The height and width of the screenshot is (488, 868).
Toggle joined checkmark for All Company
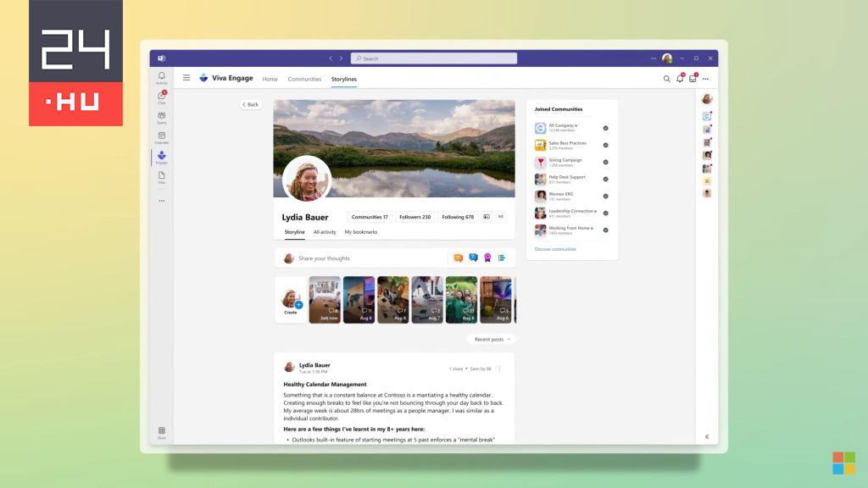point(605,129)
